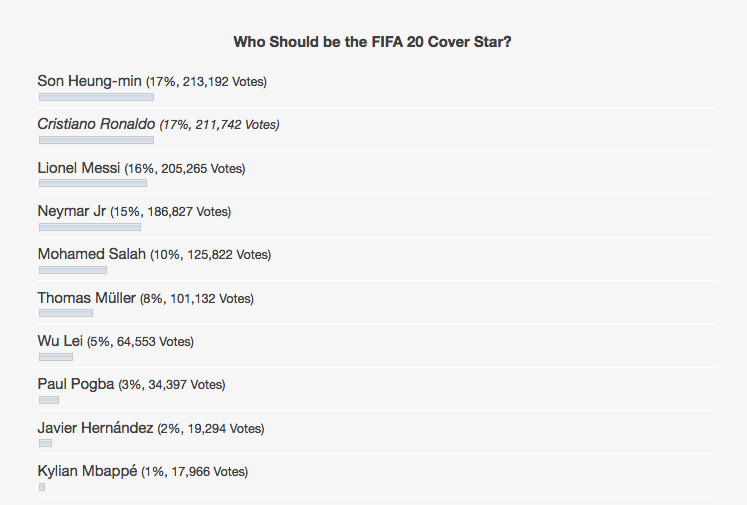747x505 pixels.
Task: Click the Paul Pogba result label
Action: [x=131, y=384]
